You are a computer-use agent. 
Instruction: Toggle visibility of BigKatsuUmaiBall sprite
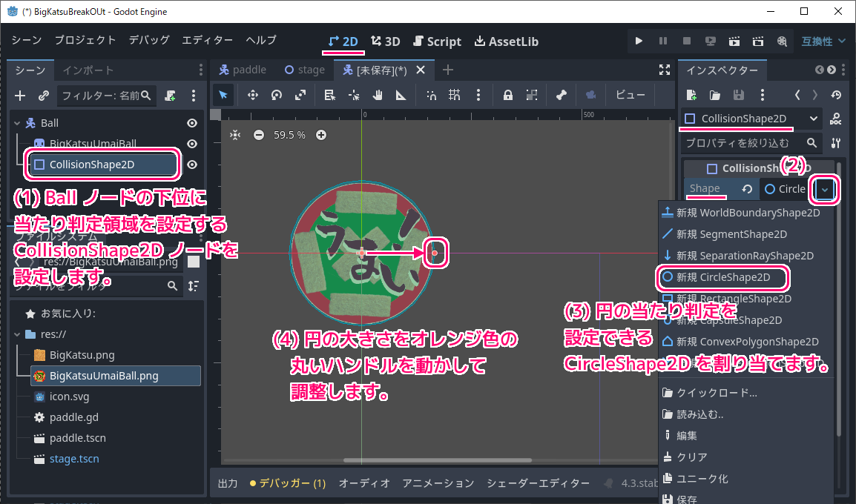pos(192,144)
